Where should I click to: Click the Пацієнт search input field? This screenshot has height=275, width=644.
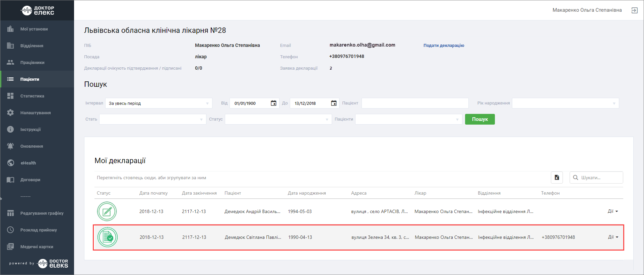pyautogui.click(x=415, y=103)
